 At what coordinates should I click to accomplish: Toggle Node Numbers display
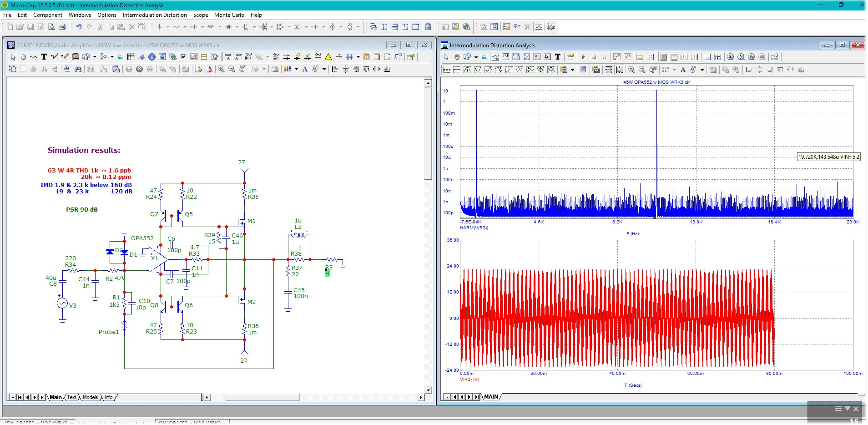[x=249, y=57]
